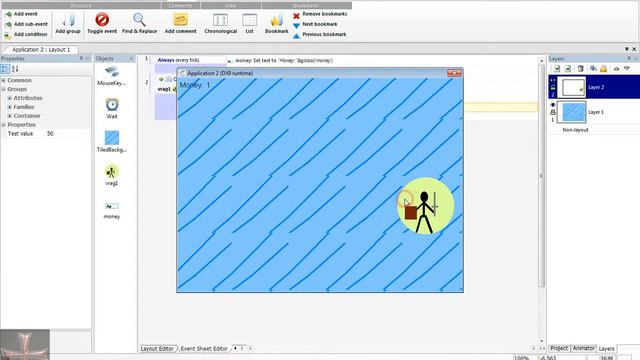Open tab list dropdown arrow top right
640x360 pixels.
pos(627,49)
